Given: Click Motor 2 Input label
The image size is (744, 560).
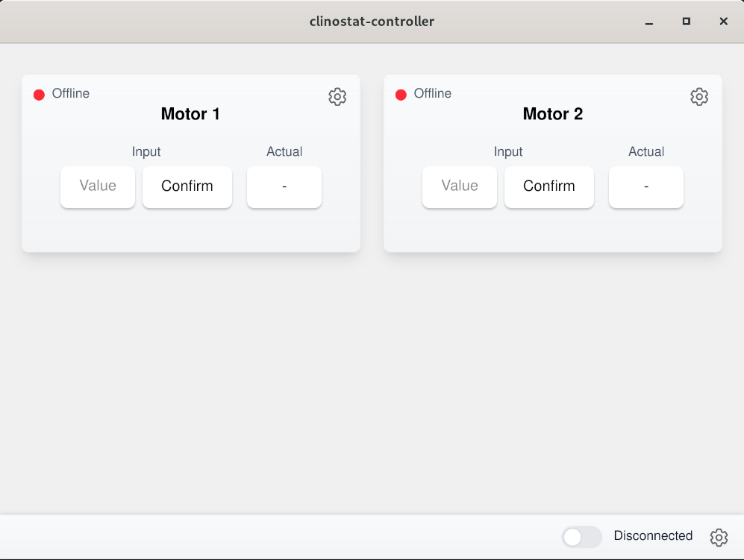Looking at the screenshot, I should tap(508, 151).
